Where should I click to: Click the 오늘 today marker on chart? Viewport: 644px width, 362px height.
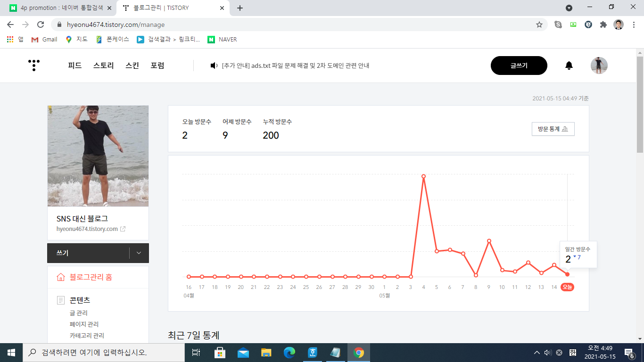pyautogui.click(x=567, y=287)
